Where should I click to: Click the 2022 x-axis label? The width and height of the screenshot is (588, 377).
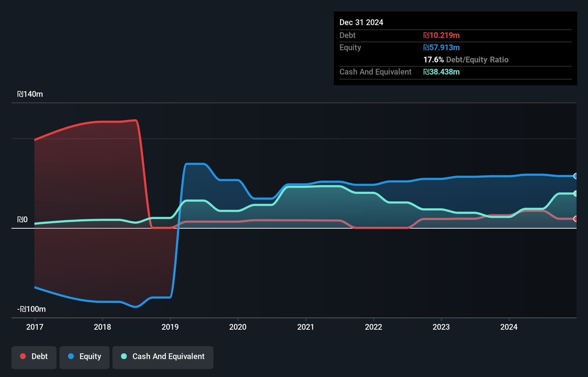pyautogui.click(x=373, y=327)
